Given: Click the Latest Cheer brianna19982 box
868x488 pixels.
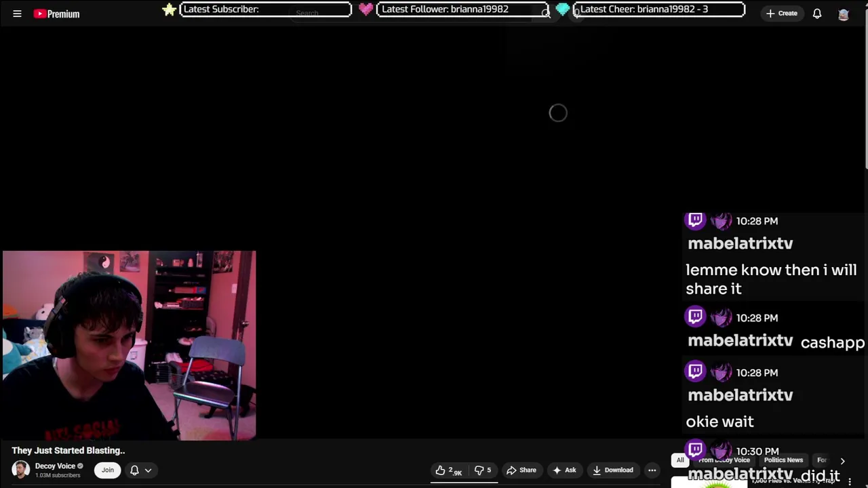Looking at the screenshot, I should (659, 9).
